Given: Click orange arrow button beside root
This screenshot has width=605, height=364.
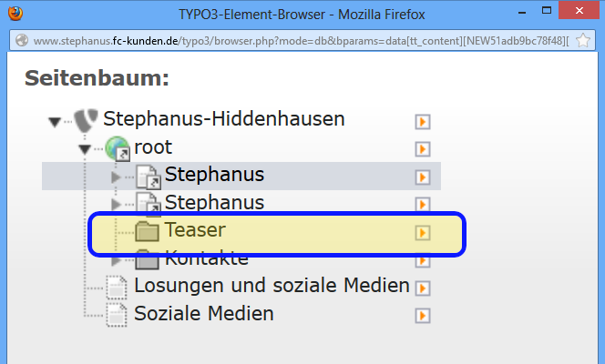Looking at the screenshot, I should point(423,149).
